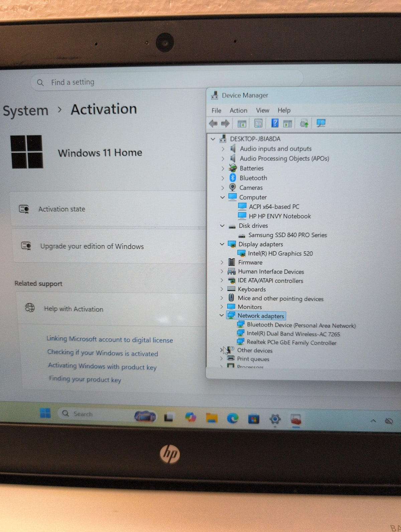The image size is (401, 532).
Task: Click the Device Manager title bar icon
Action: tap(215, 96)
